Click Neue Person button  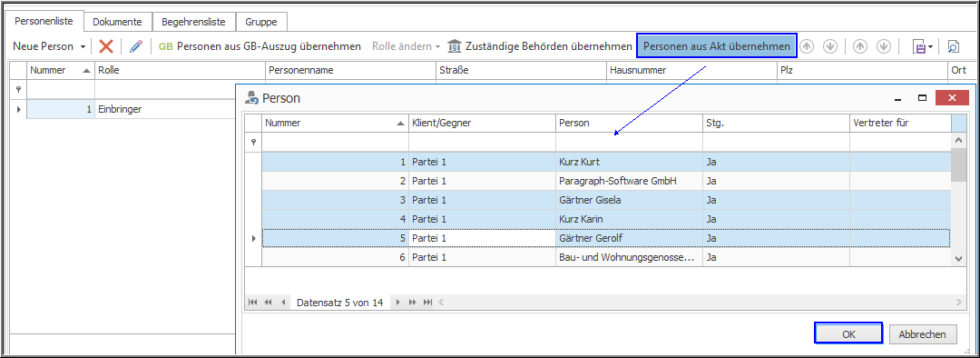44,46
